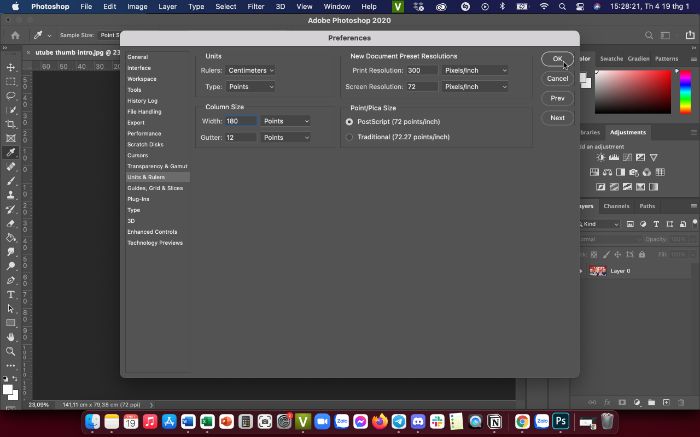Image resolution: width=700 pixels, height=437 pixels.
Task: Open the Type units dropdown
Action: point(250,87)
